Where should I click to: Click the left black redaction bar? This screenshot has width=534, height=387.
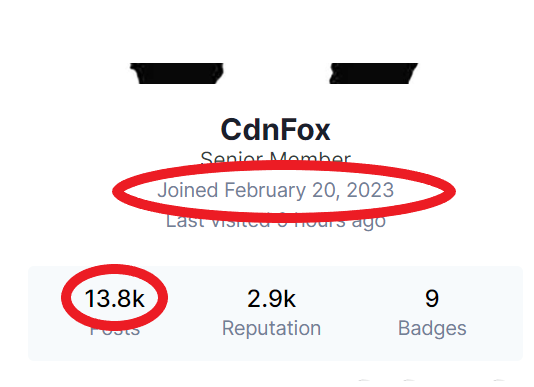pyautogui.click(x=177, y=73)
